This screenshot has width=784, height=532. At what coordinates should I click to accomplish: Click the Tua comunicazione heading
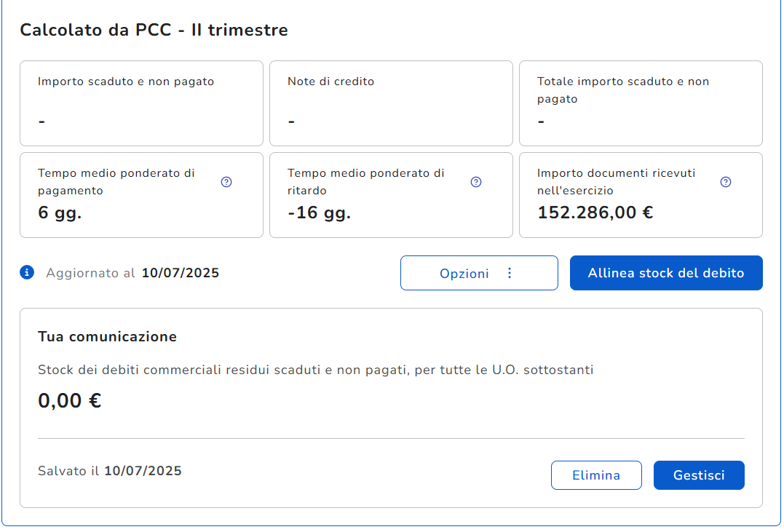(107, 337)
